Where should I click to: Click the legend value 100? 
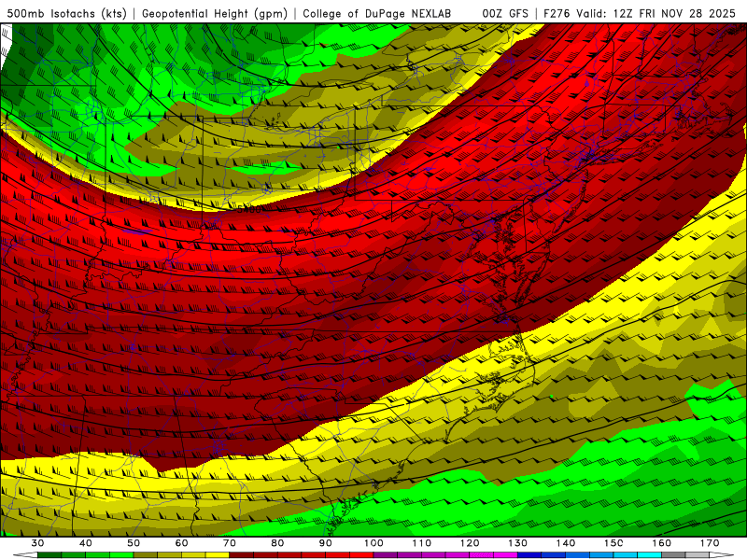[x=373, y=543]
